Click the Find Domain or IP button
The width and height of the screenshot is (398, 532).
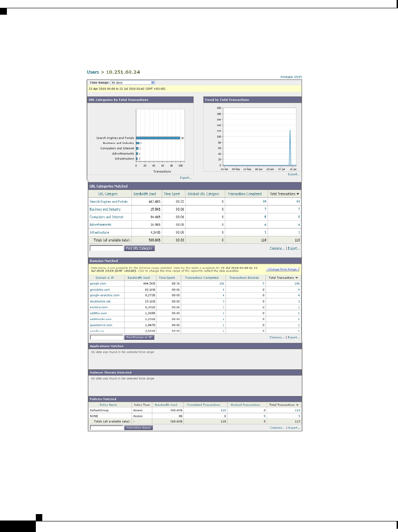(x=139, y=337)
